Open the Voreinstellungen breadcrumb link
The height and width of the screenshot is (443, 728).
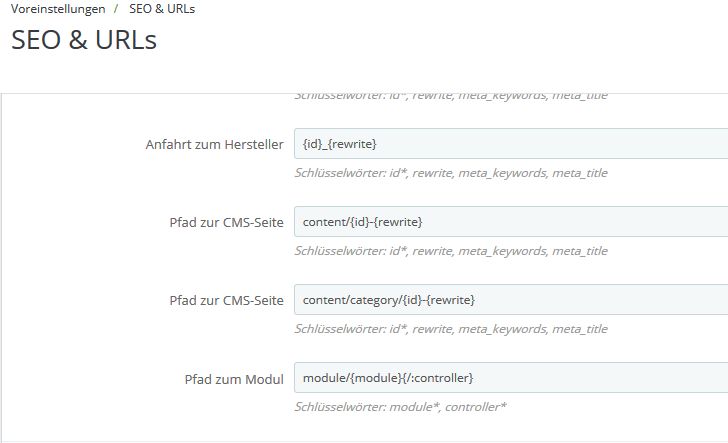(58, 9)
